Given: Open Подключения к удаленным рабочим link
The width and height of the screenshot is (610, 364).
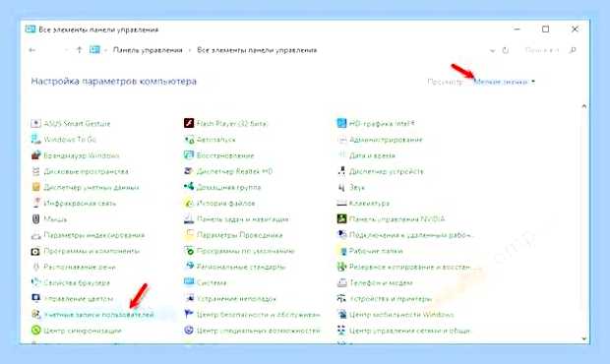Looking at the screenshot, I should tap(411, 235).
